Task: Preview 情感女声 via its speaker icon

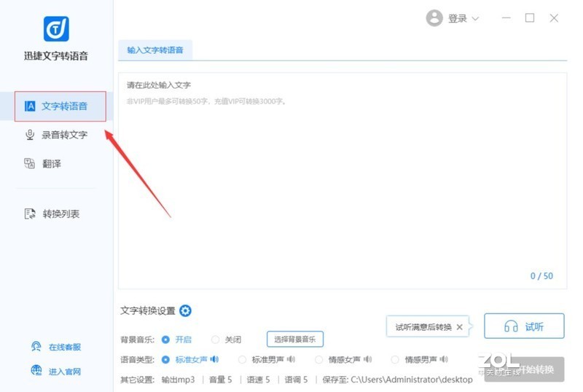Action: (368, 359)
